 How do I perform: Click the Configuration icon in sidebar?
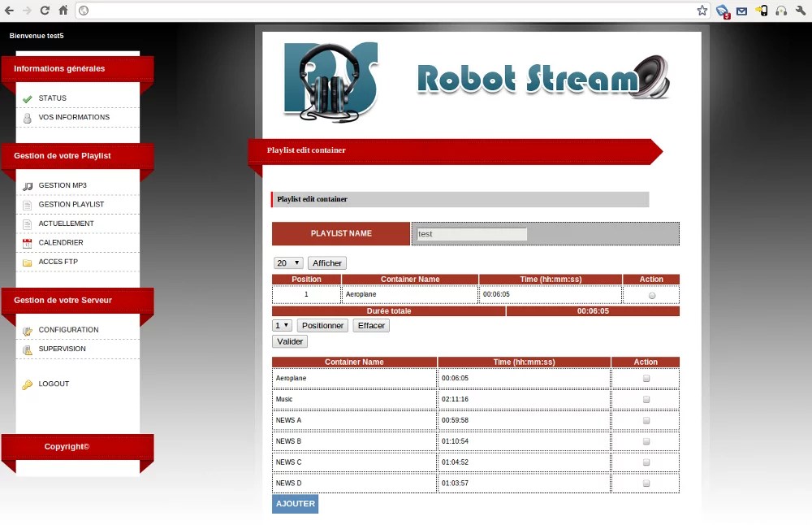[27, 331]
